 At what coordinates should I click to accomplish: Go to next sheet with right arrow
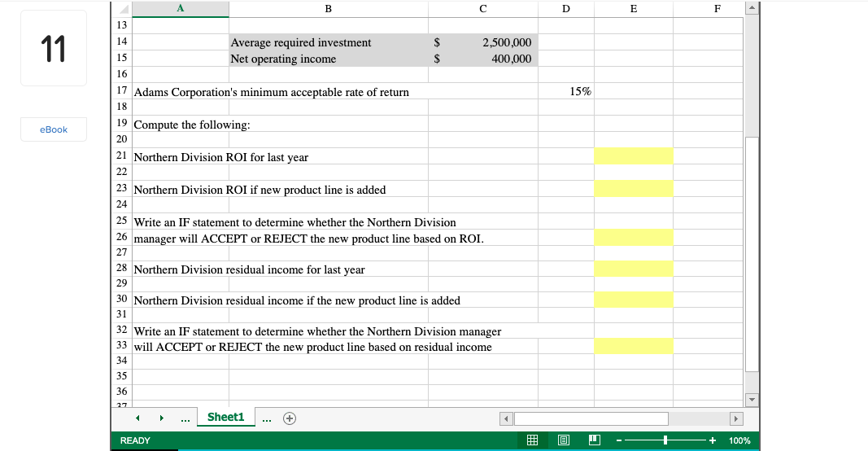160,418
